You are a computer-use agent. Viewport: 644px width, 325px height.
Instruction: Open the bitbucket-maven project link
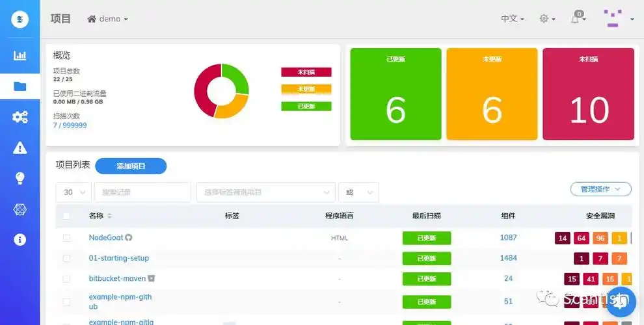coord(117,278)
